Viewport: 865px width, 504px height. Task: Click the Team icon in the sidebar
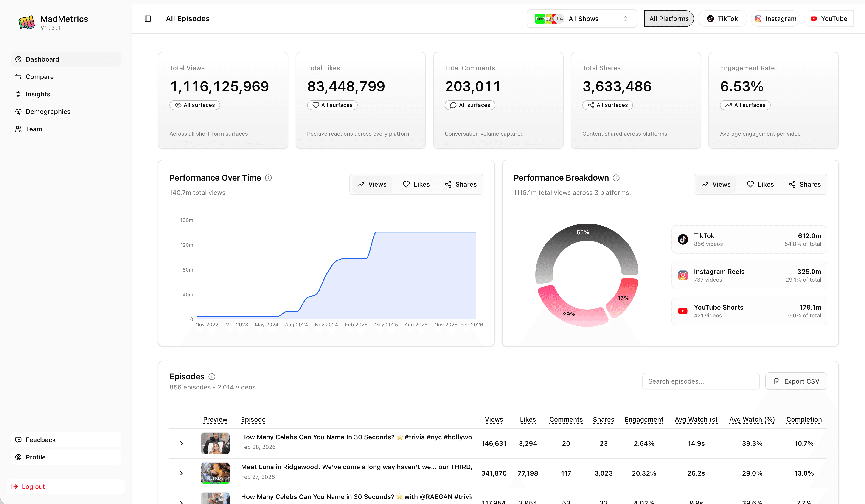click(x=19, y=129)
